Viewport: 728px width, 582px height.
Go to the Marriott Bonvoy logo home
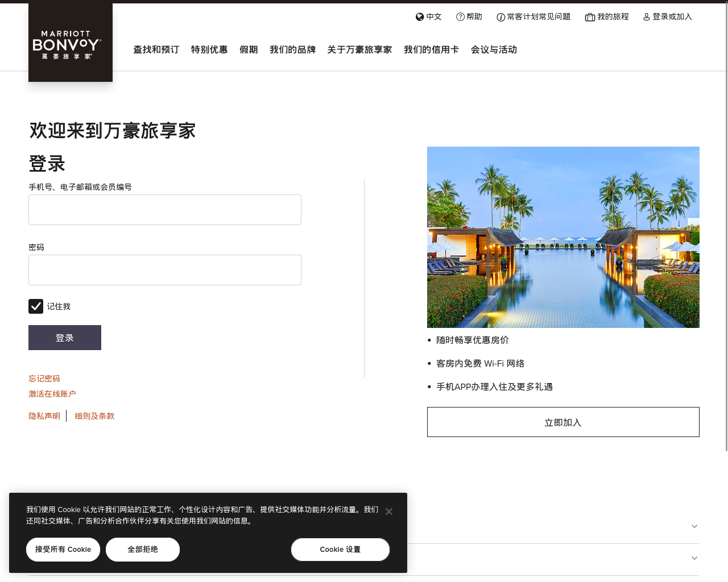pyautogui.click(x=71, y=43)
